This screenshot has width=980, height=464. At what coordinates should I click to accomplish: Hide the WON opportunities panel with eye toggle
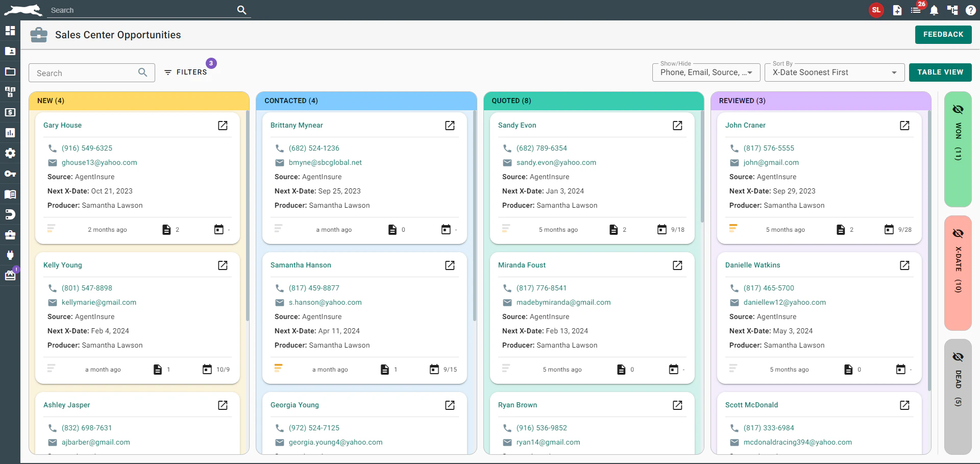958,110
